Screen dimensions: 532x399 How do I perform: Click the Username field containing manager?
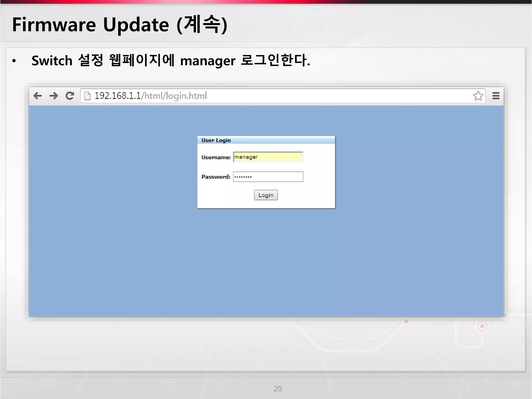(268, 157)
